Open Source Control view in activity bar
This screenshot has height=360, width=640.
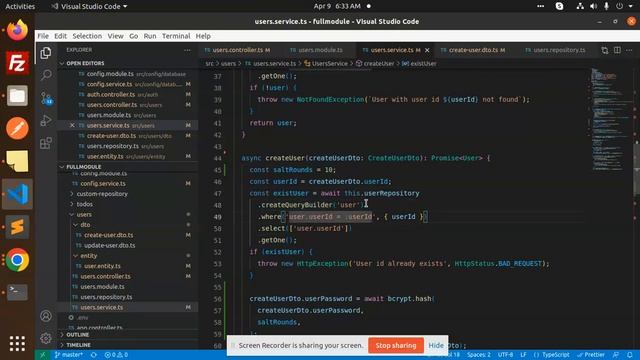click(46, 98)
